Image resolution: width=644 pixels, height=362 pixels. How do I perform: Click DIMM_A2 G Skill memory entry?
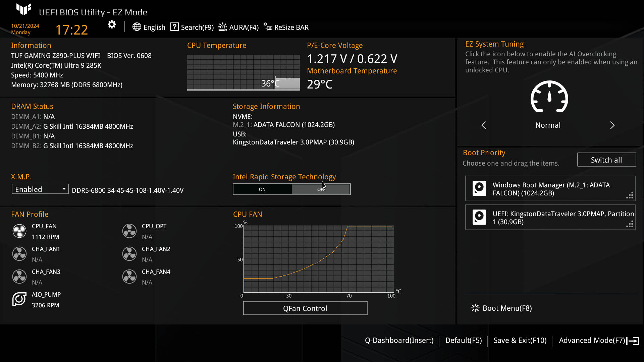point(72,126)
